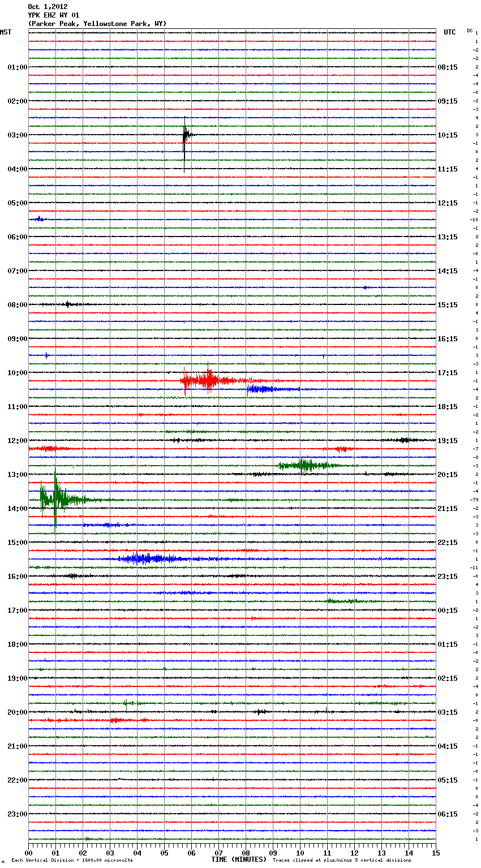Image resolution: width=481 pixels, height=868 pixels.
Task: Click the UTC time label '12:15'
Action: (x=448, y=203)
